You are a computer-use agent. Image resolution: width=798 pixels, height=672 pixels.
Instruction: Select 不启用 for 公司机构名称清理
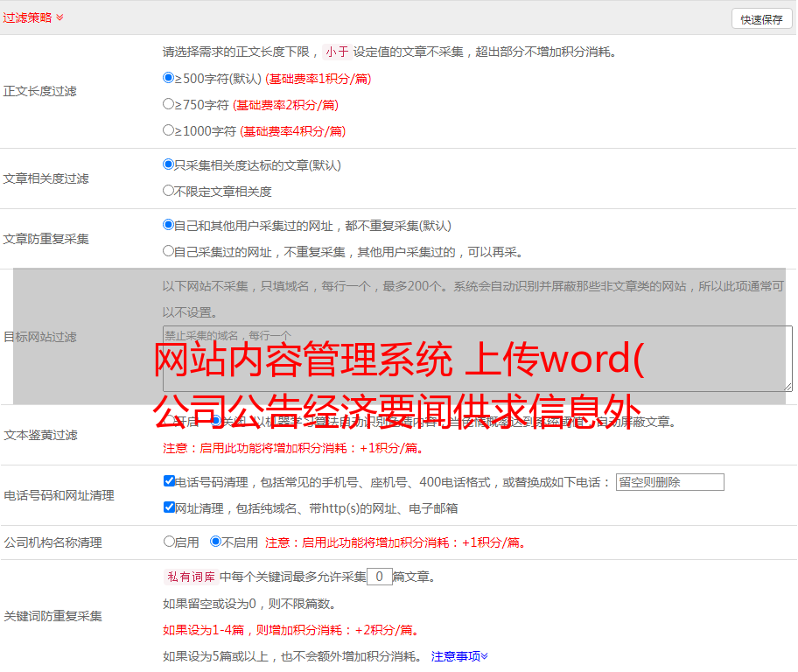click(215, 542)
